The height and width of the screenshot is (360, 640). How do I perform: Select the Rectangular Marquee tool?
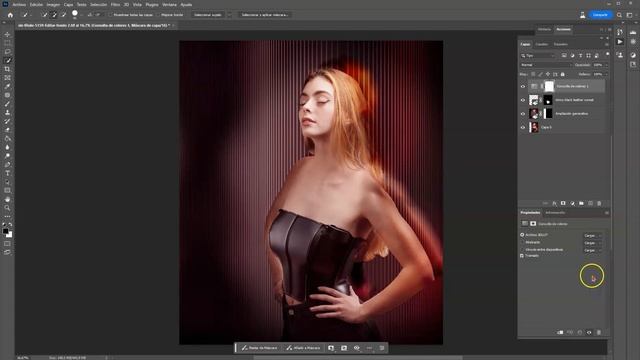point(7,43)
